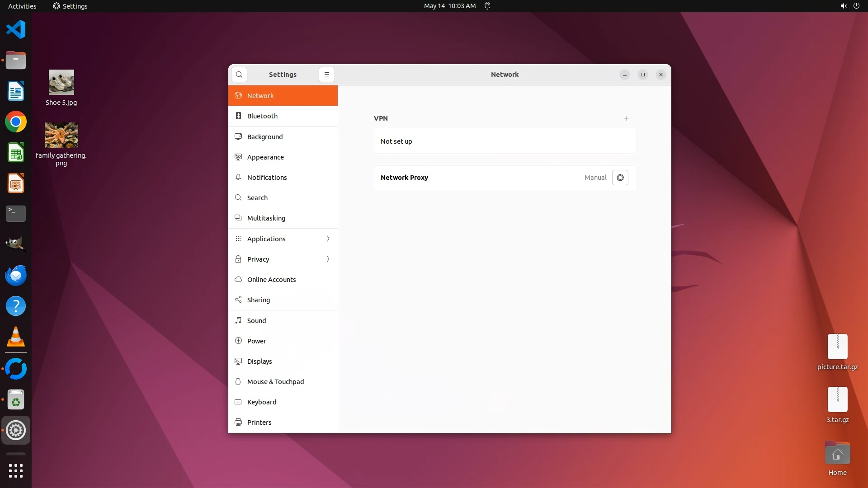Launch Visual Studio Code from dock
868x488 pixels.
tap(16, 30)
